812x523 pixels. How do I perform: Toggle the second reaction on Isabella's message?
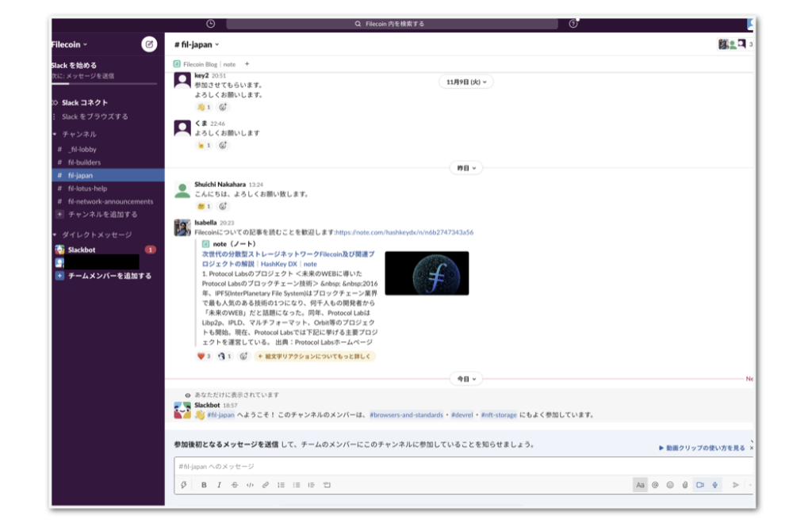pyautogui.click(x=224, y=356)
